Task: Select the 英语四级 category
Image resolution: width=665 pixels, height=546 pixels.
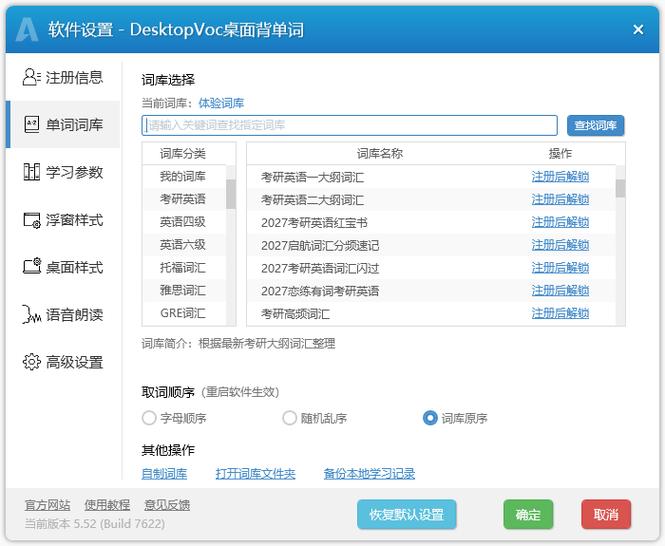Action: point(183,222)
